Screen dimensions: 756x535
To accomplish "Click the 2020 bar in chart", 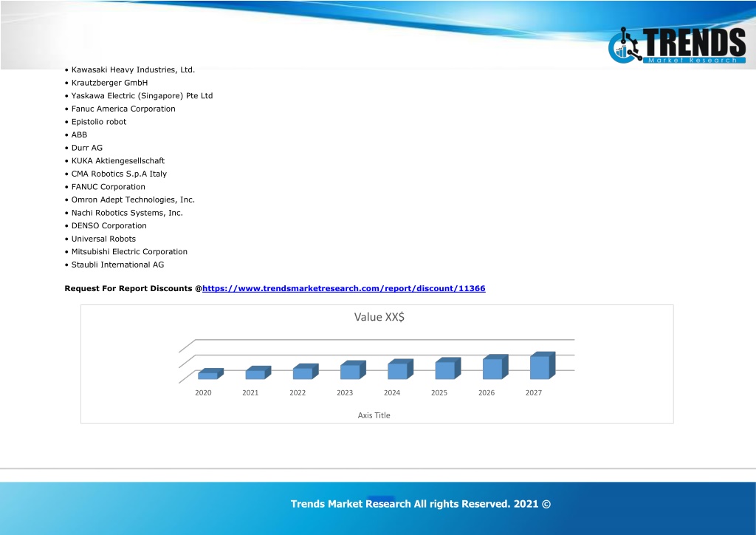I will pos(210,374).
